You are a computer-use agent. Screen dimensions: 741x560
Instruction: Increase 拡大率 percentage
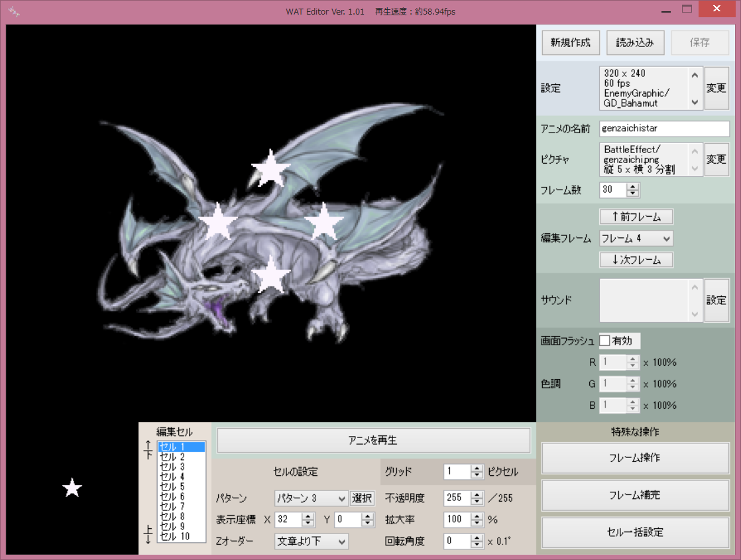[x=477, y=516]
